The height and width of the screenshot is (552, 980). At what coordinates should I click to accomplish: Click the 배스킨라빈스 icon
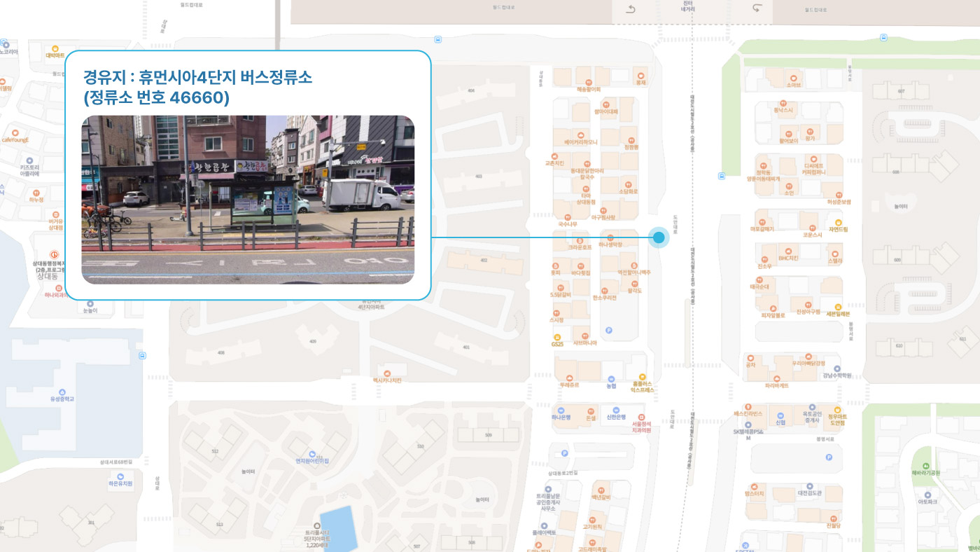coord(748,406)
